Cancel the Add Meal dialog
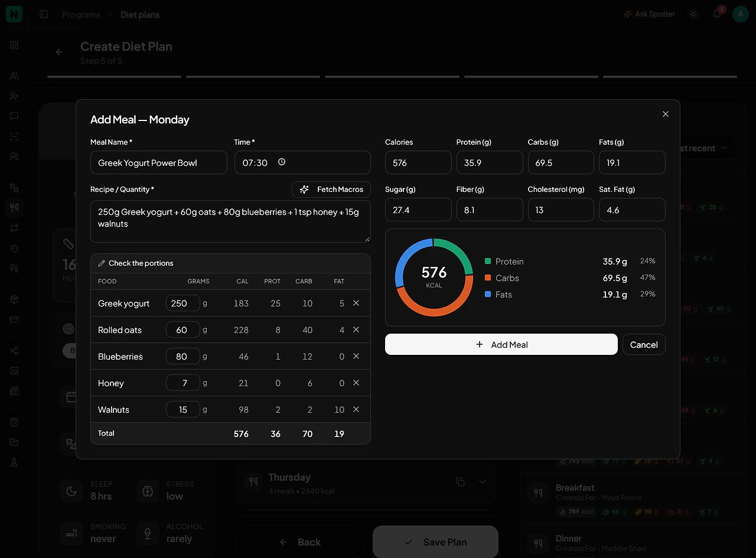This screenshot has width=756, height=558. (644, 344)
